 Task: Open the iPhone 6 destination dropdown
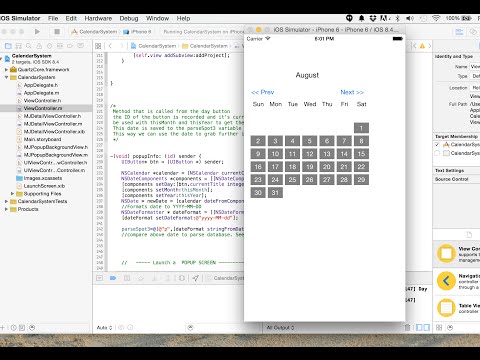pos(137,32)
